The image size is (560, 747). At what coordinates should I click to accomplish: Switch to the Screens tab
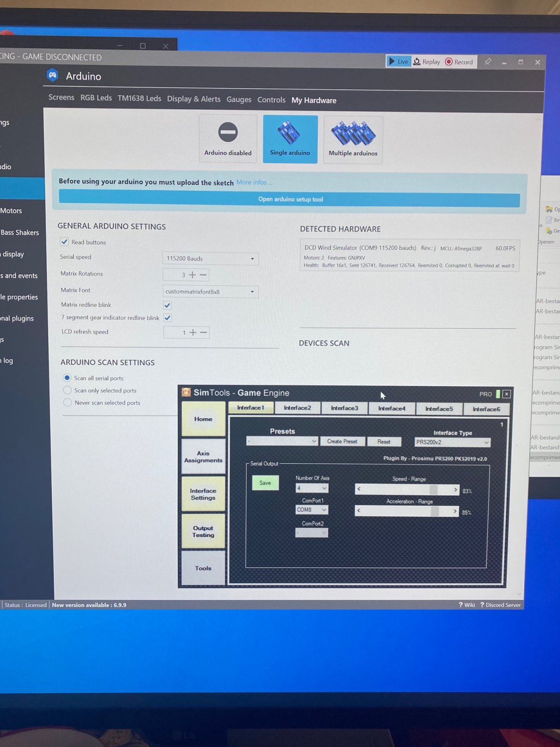click(x=61, y=97)
